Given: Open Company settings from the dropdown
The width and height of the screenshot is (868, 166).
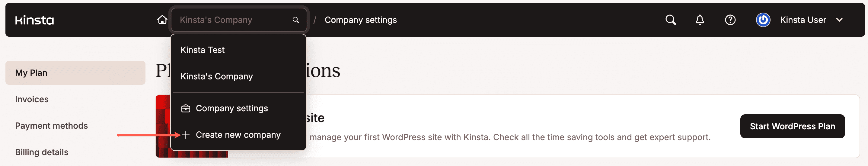Looking at the screenshot, I should 232,109.
